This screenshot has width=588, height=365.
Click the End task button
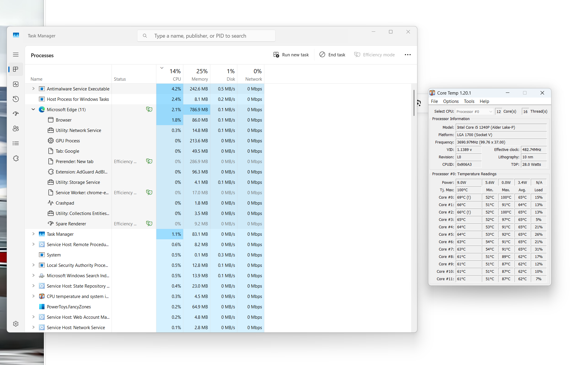(x=332, y=55)
